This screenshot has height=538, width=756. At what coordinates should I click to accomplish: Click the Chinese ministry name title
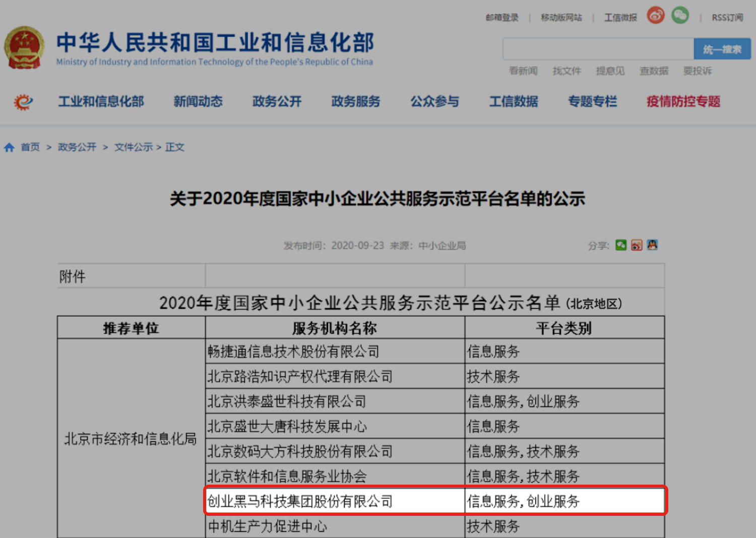pyautogui.click(x=215, y=42)
